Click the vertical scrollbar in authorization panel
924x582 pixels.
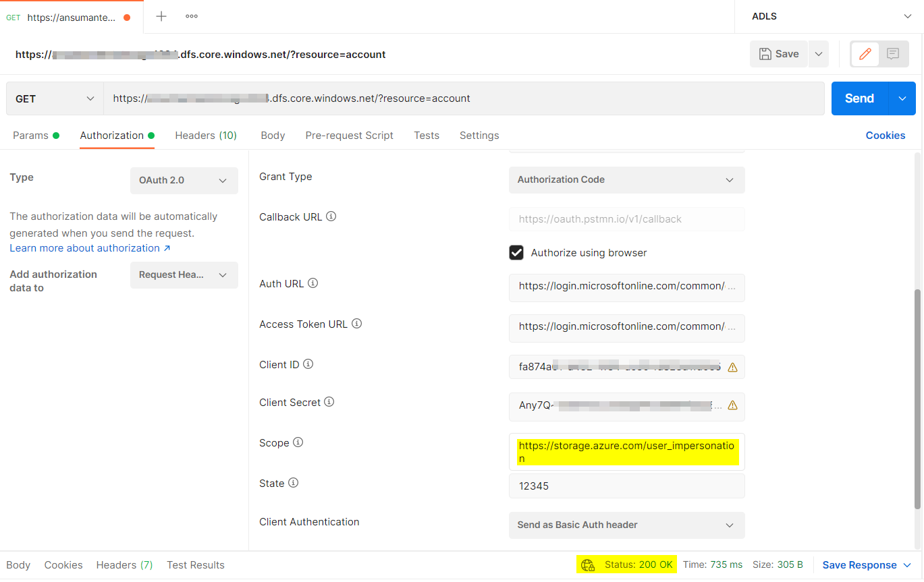coord(917,399)
